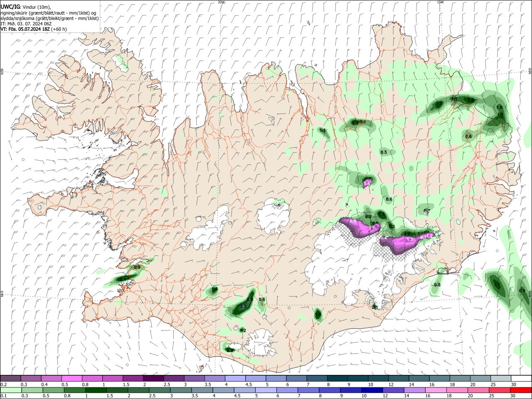Click the 1.0 rainfall value in the northeast

500,107
